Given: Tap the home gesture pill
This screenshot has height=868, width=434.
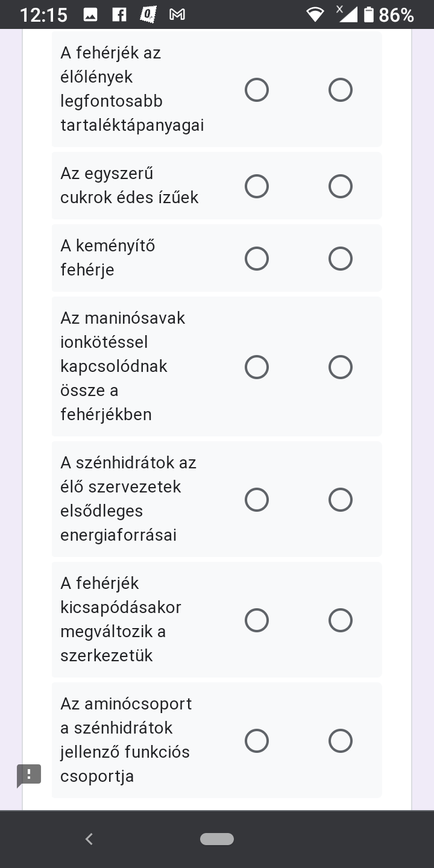Looking at the screenshot, I should tap(217, 838).
